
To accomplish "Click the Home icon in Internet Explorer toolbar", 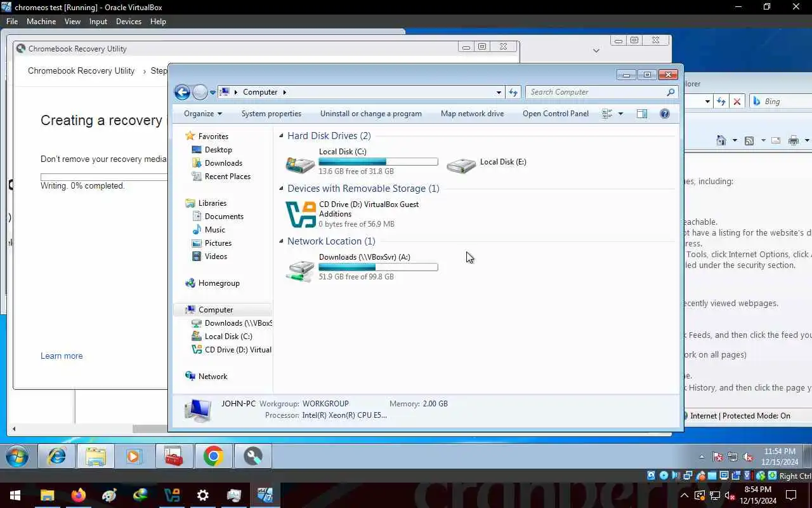I will [721, 140].
